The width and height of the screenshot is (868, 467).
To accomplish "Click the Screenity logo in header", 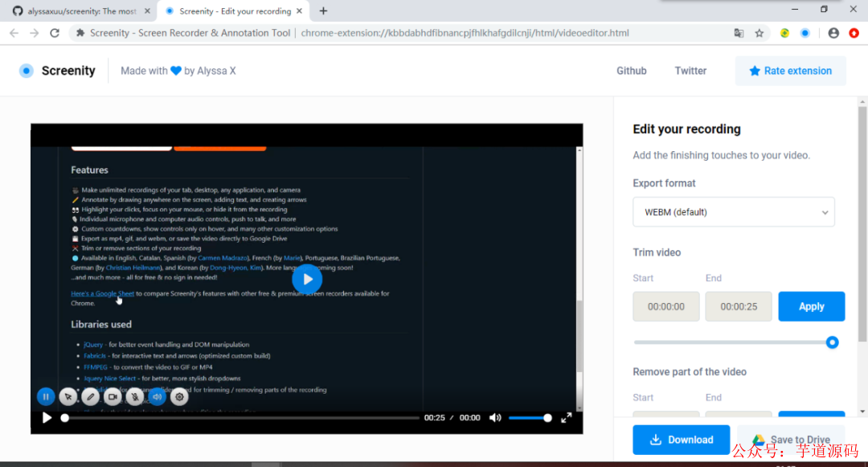I will [x=26, y=71].
